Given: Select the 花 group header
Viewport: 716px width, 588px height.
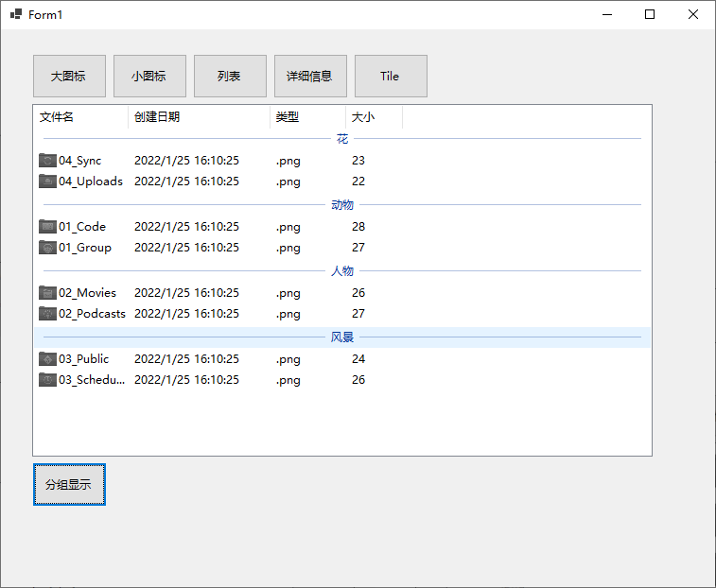Looking at the screenshot, I should coord(342,139).
